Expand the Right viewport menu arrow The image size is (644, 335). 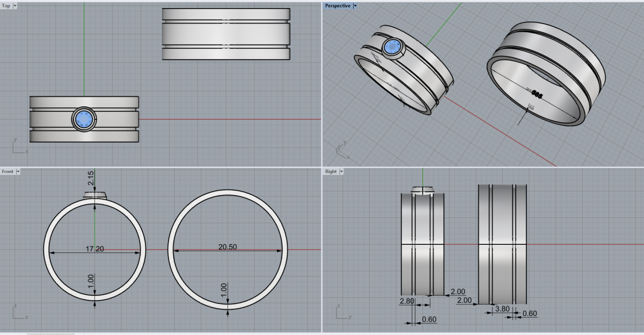pos(341,171)
